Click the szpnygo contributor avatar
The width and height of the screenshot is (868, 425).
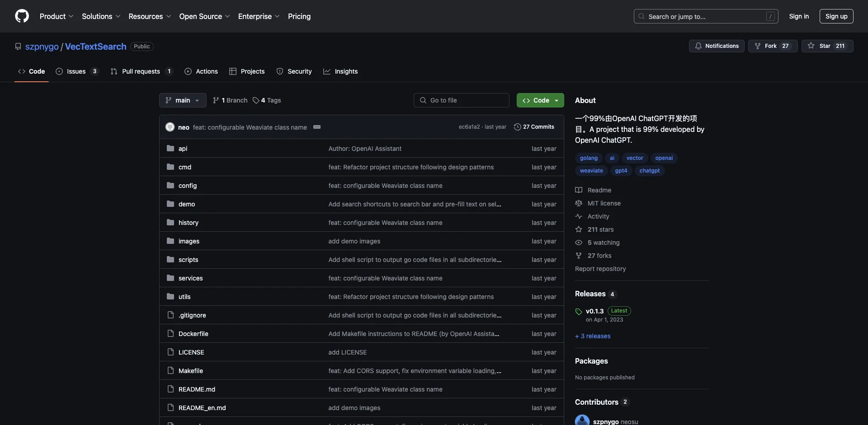(x=582, y=421)
